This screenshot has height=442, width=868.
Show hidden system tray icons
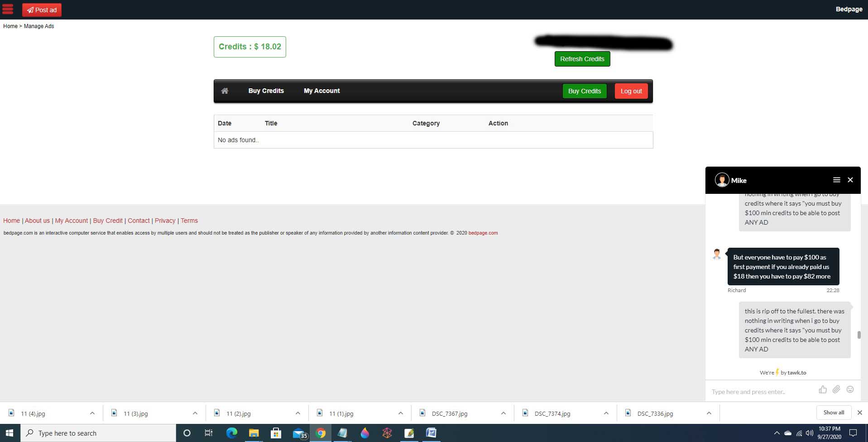tap(777, 433)
